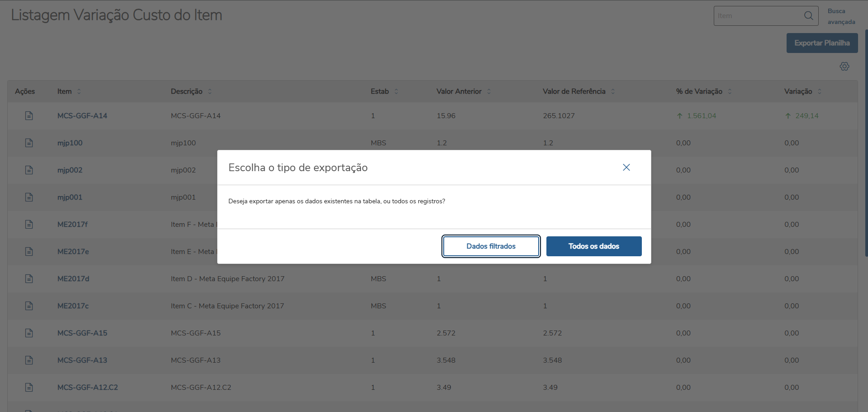Export with Todos os dados button

point(593,246)
